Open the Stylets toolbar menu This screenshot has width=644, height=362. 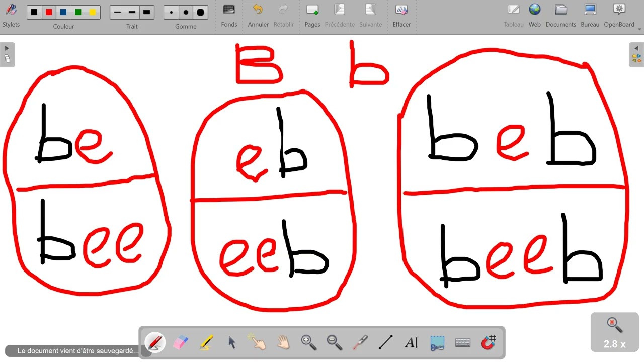(11, 15)
